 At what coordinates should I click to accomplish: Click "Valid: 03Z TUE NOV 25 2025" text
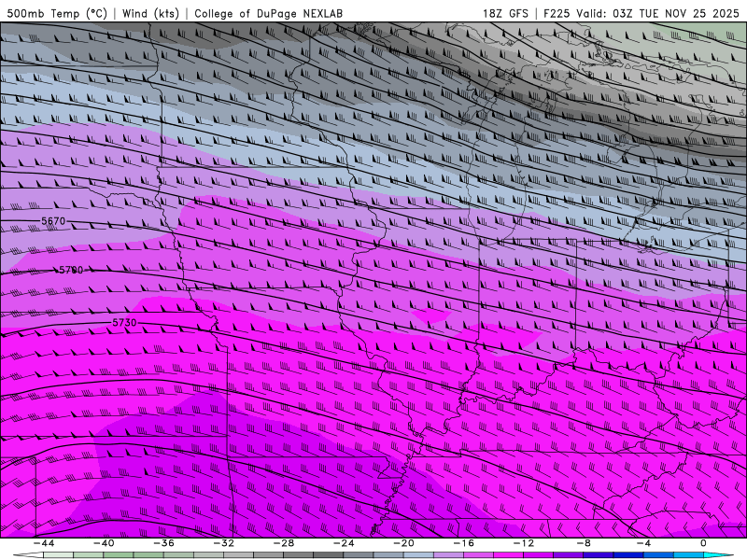pyautogui.click(x=658, y=13)
